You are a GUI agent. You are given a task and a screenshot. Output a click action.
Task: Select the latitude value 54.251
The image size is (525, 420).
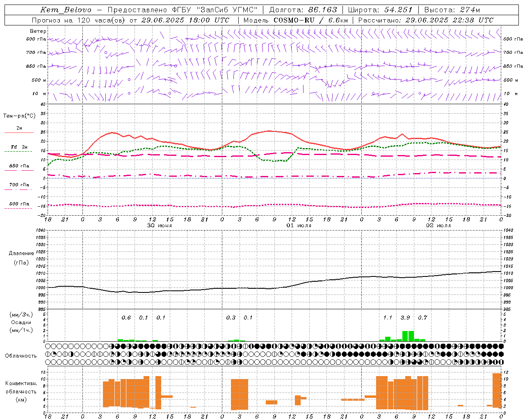[x=398, y=10]
